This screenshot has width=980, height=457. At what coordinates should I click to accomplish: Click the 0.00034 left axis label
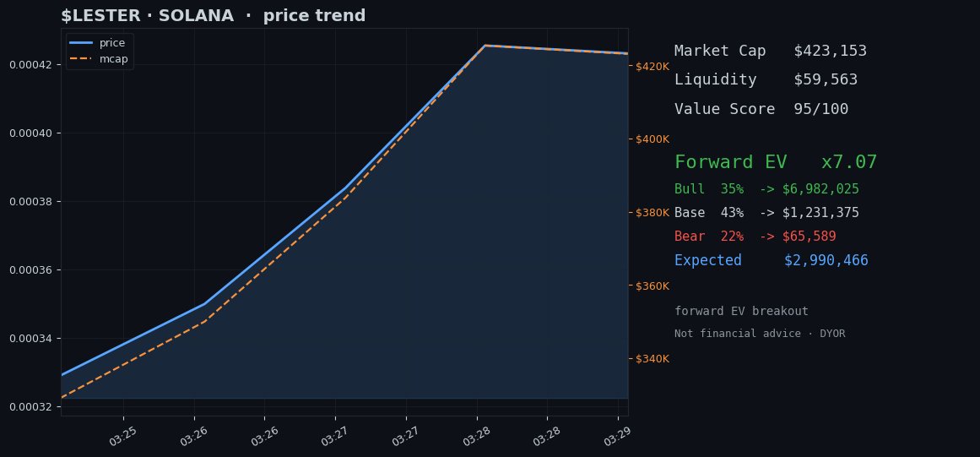pyautogui.click(x=30, y=339)
